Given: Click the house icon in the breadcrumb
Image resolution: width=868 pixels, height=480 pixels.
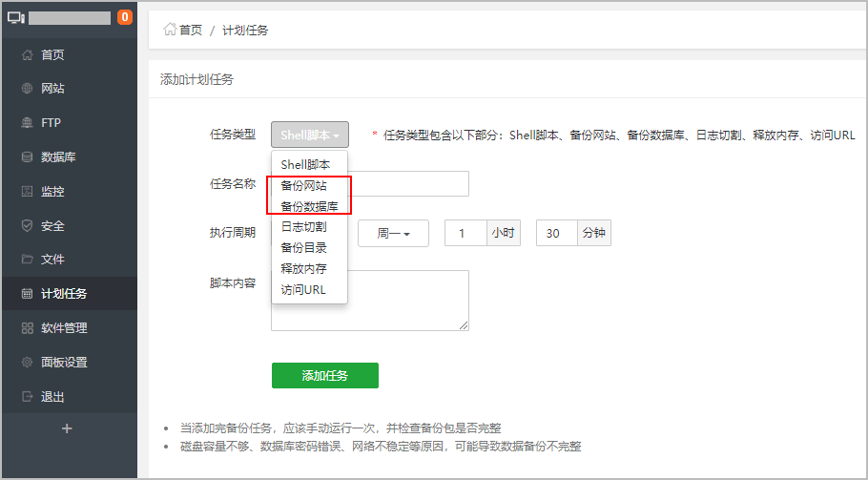Looking at the screenshot, I should pyautogui.click(x=170, y=30).
